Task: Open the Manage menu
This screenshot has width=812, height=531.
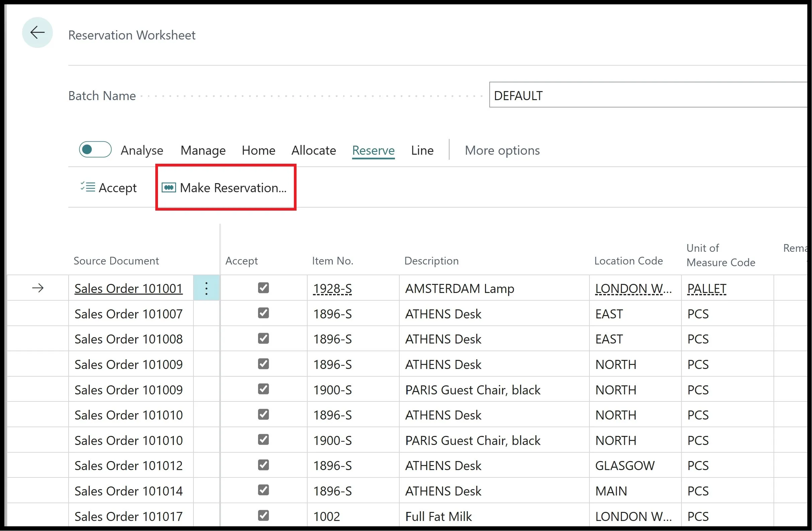Action: (203, 150)
